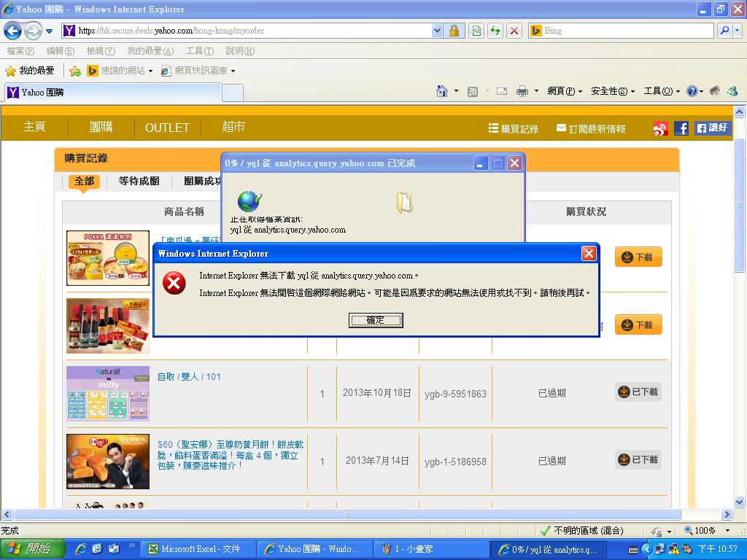Image resolution: width=747 pixels, height=560 pixels.
Task: Click the vertical scrollbar down arrow
Action: [x=739, y=502]
